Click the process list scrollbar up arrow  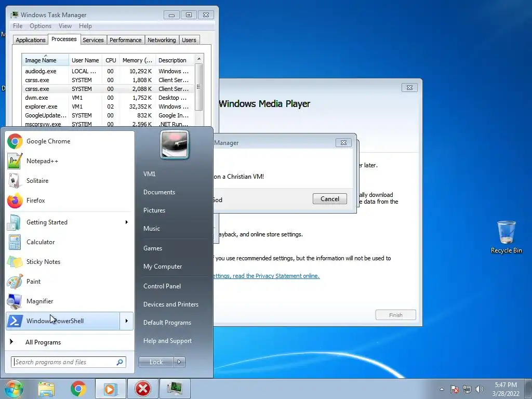point(199,59)
